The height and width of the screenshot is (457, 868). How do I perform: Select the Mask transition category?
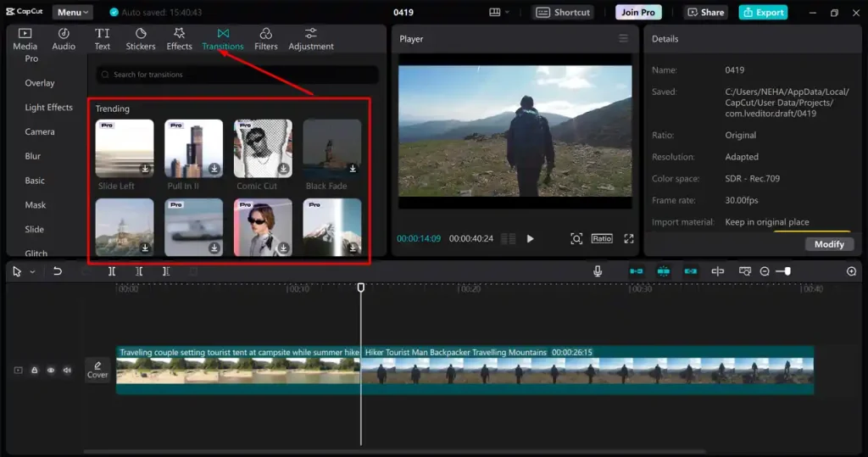pyautogui.click(x=36, y=205)
